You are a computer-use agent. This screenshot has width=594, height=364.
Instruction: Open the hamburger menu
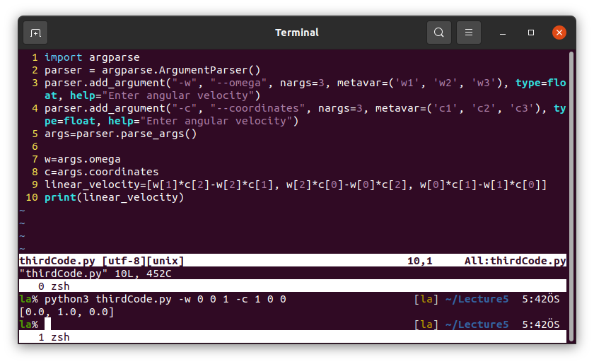point(468,33)
